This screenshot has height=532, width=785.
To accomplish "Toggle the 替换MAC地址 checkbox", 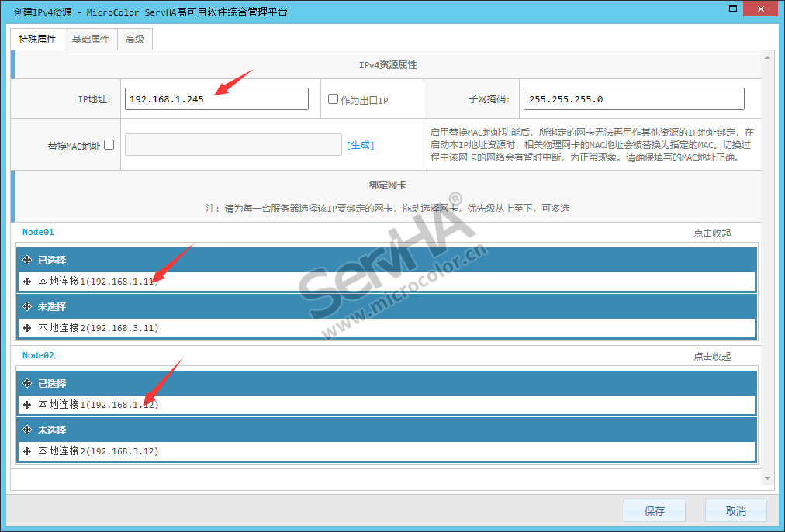I will point(109,144).
